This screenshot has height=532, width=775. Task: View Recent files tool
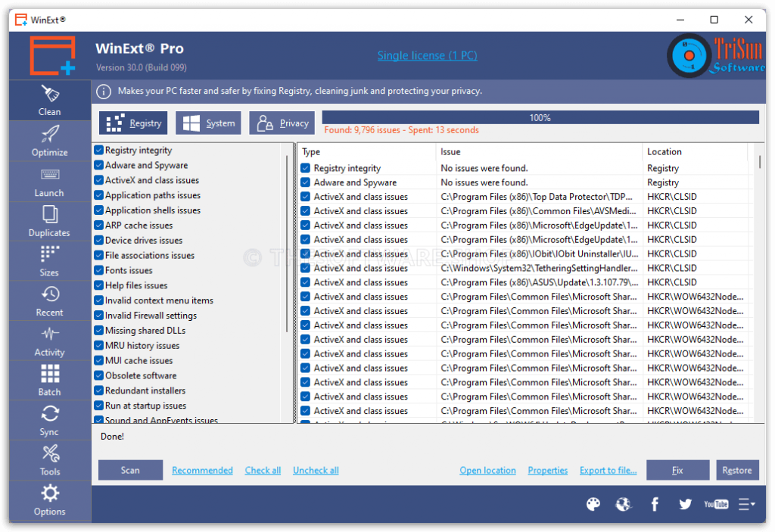point(48,301)
